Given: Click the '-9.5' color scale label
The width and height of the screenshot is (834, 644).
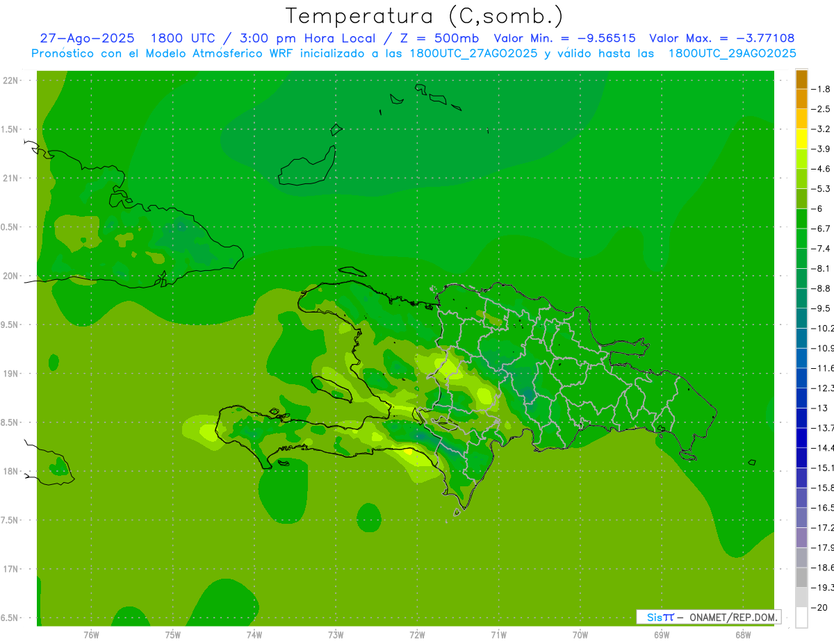Looking at the screenshot, I should coord(821,308).
